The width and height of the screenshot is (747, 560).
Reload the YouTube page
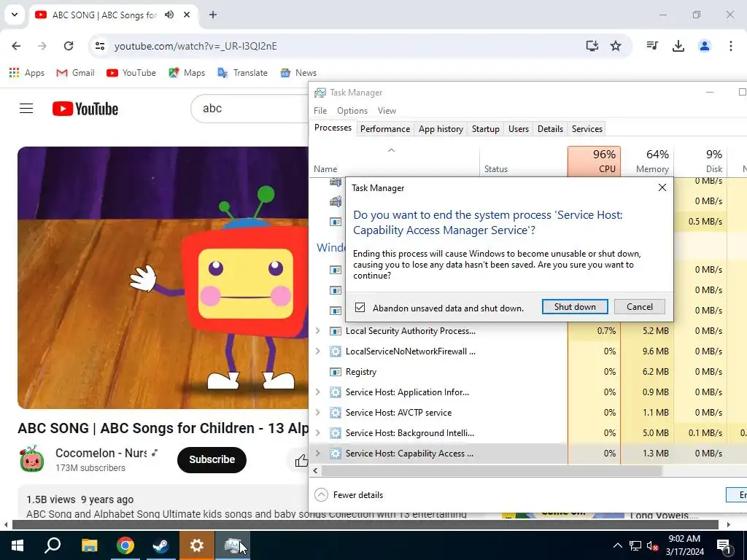(69, 46)
